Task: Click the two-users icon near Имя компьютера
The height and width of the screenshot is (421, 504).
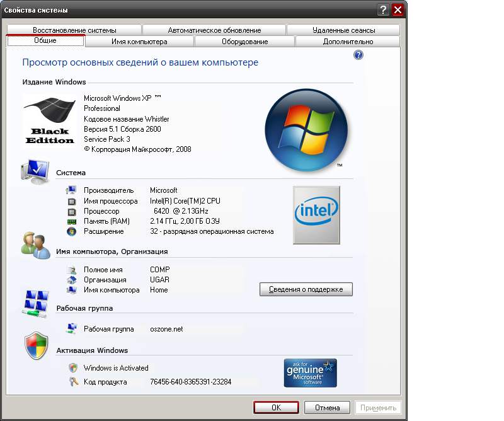Action: [x=36, y=245]
